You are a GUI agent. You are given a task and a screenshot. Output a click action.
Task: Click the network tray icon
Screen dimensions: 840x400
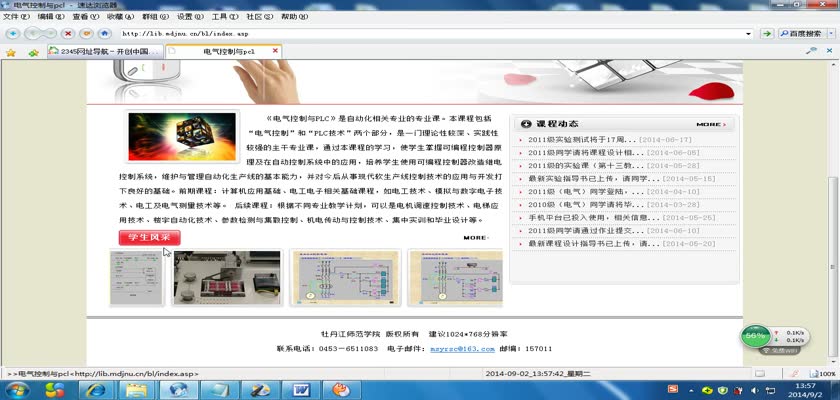(x=770, y=390)
